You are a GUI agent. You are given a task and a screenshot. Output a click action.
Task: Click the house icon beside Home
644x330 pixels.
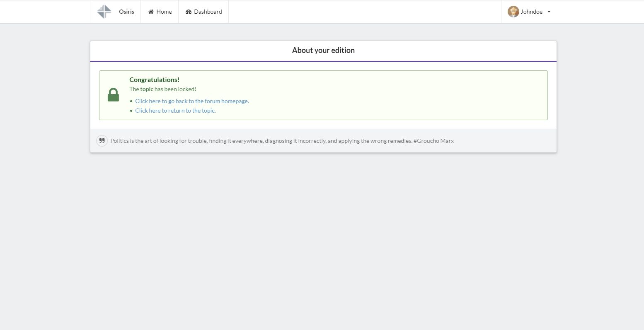(151, 12)
